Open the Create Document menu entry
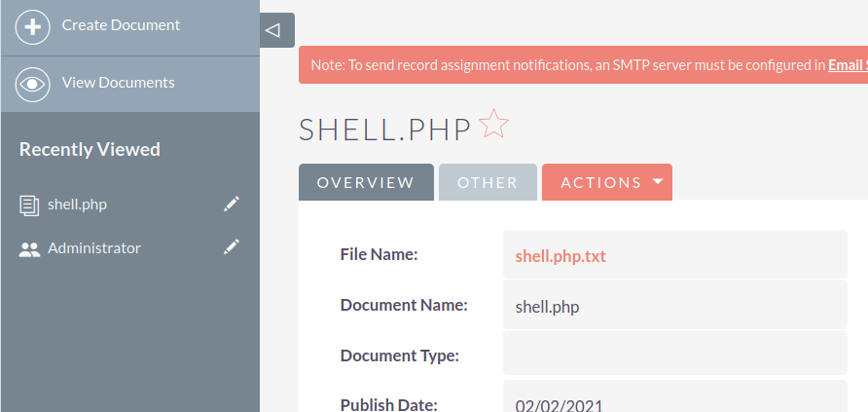The width and height of the screenshot is (868, 412). [121, 25]
